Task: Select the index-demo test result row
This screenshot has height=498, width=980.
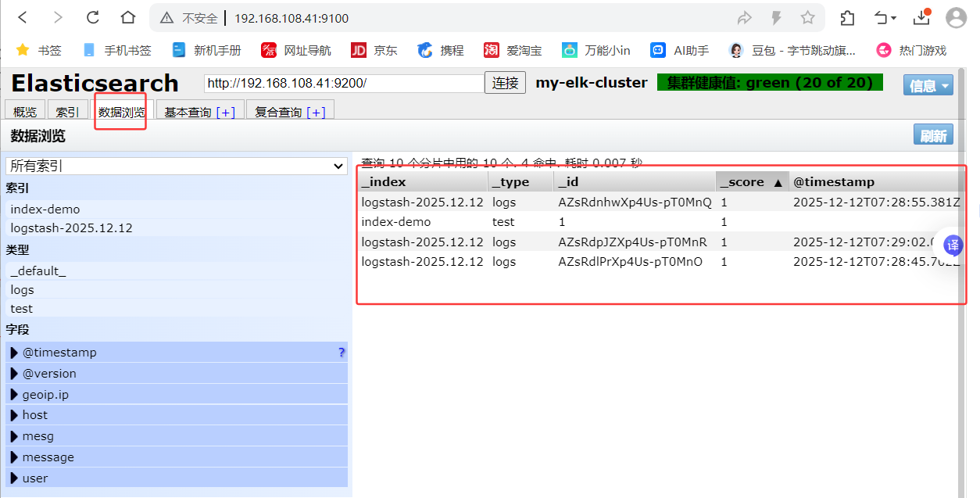Action: click(x=658, y=221)
